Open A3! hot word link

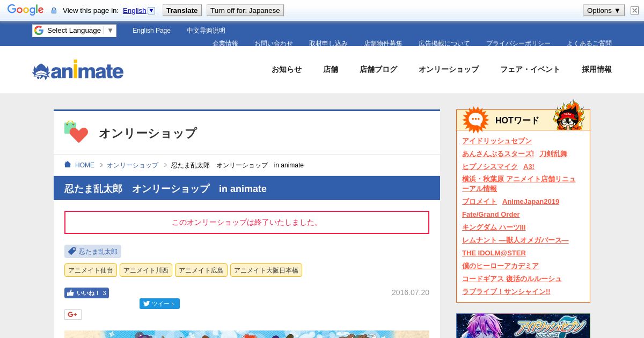pos(529,166)
